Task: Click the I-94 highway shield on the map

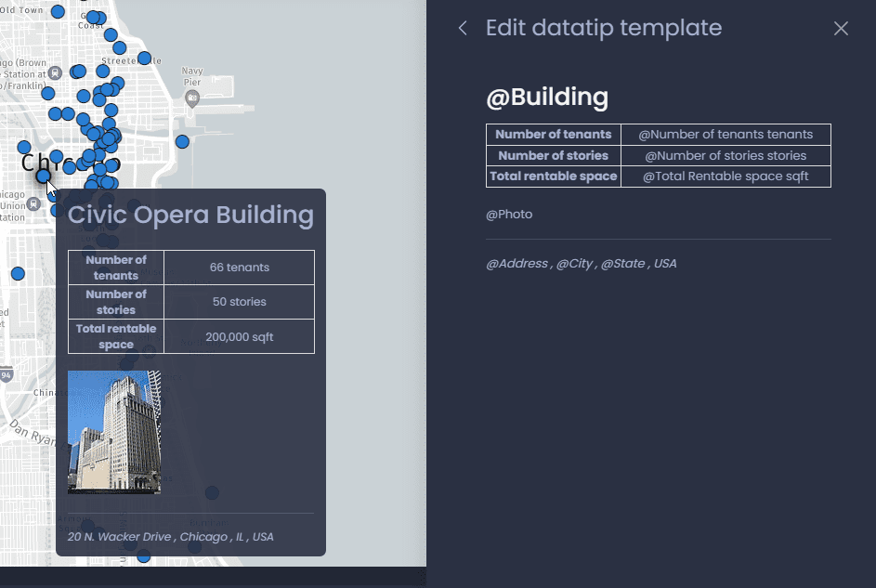Action: pyautogui.click(x=6, y=375)
